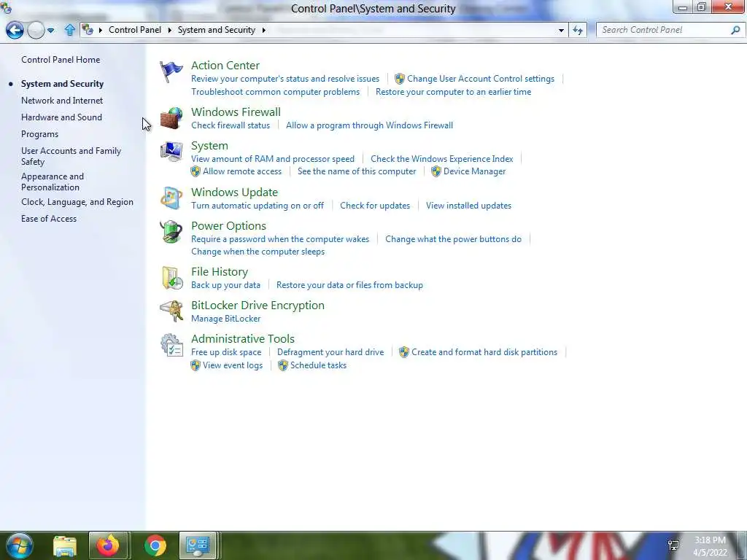Viewport: 747px width, 560px height.
Task: Select Appearance and Personalization category
Action: tap(53, 182)
